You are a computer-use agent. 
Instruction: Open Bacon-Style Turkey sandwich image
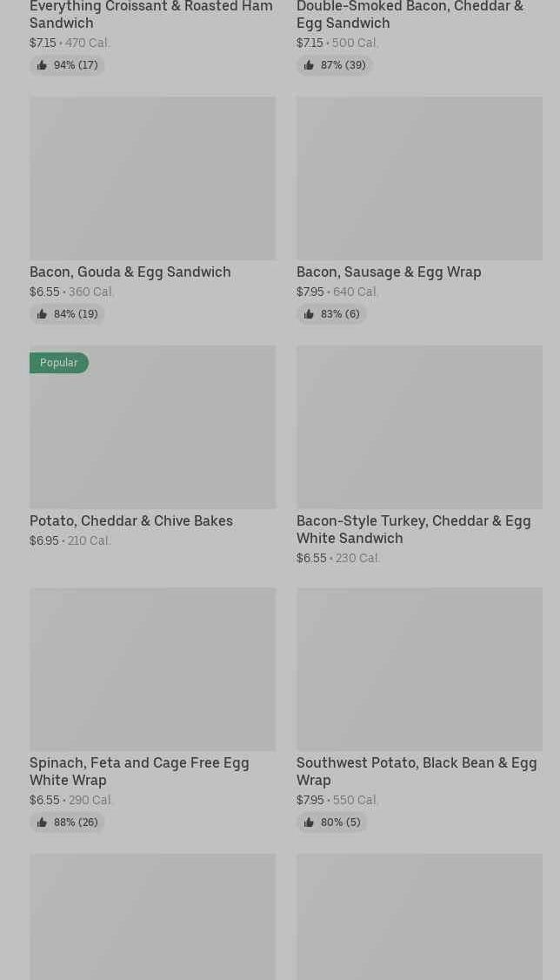[419, 426]
